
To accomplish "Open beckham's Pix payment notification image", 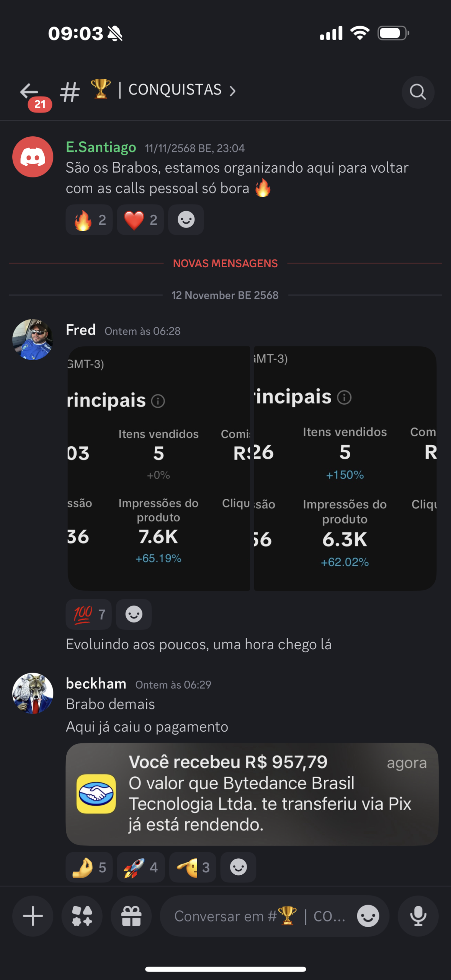I will tap(252, 794).
